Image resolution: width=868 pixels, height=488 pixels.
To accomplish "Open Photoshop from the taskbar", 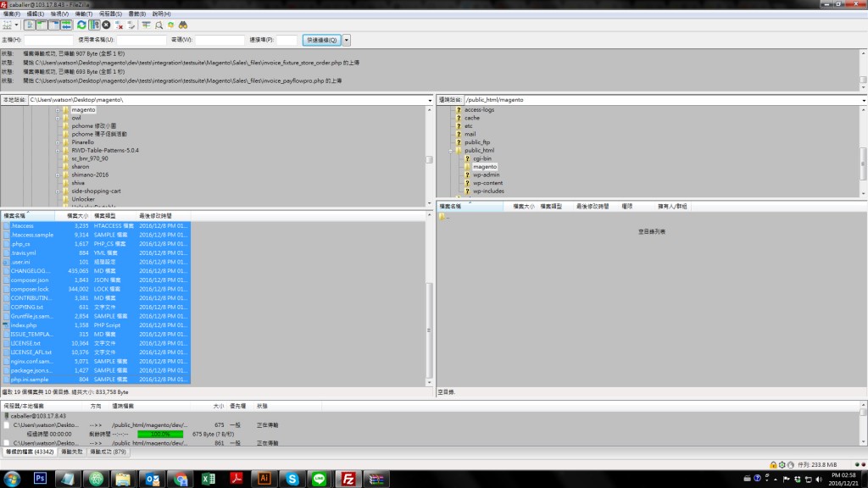I will pyautogui.click(x=40, y=479).
